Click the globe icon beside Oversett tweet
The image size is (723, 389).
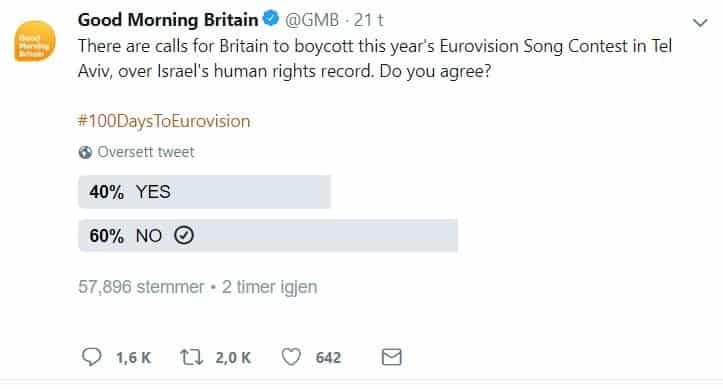click(x=85, y=152)
